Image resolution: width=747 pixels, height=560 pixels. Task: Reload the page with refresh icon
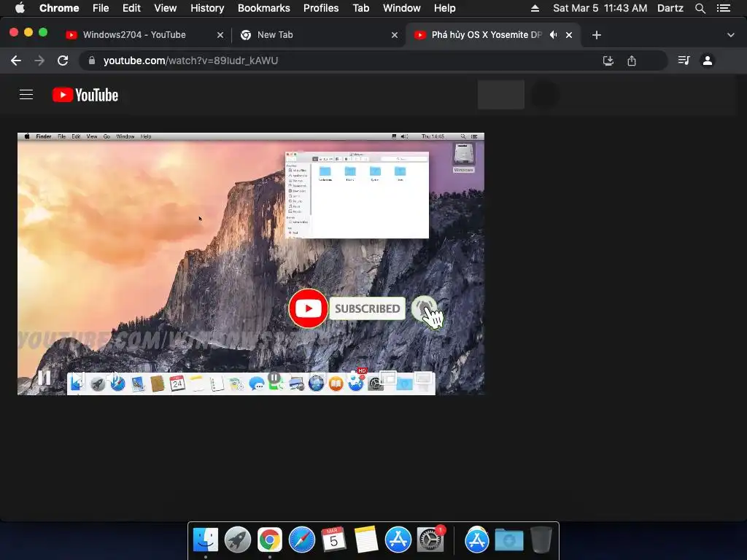coord(63,61)
